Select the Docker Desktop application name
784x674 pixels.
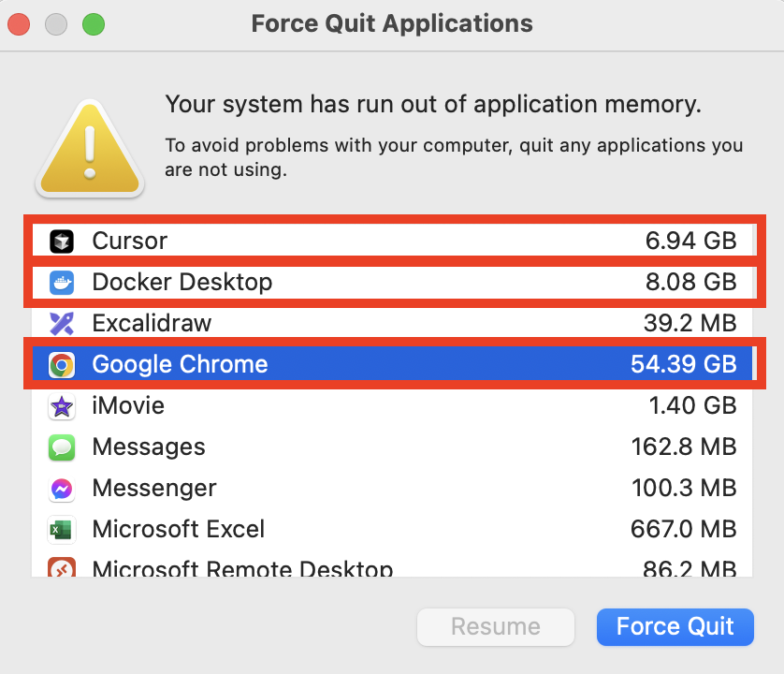point(182,282)
